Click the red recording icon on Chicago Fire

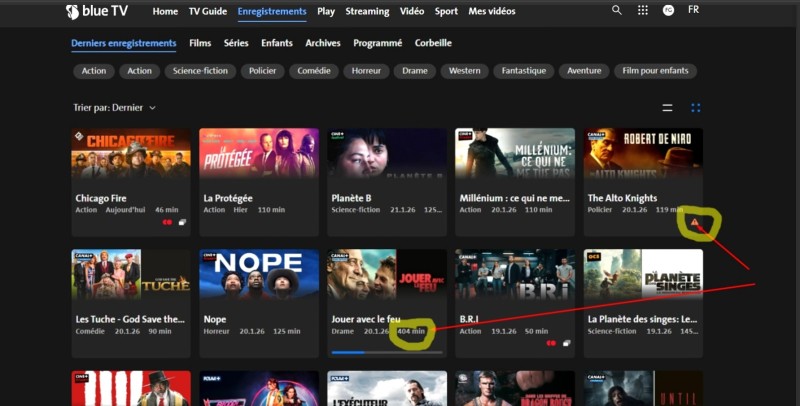click(x=168, y=223)
